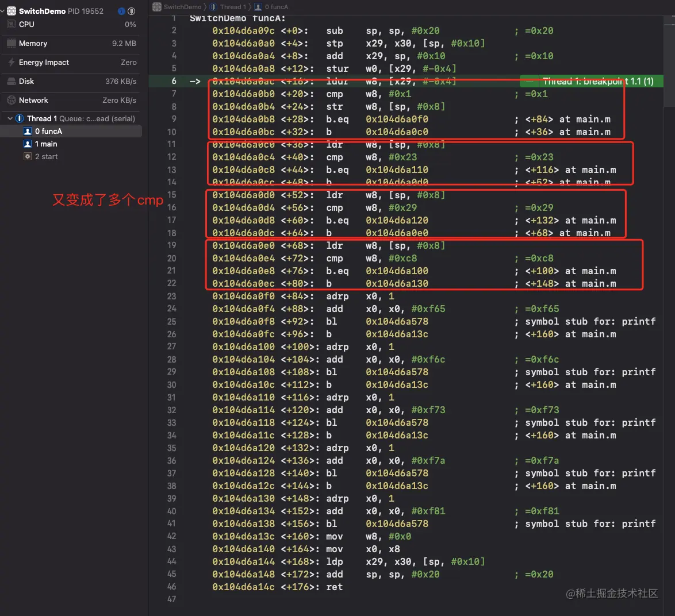
Task: Click the Thread 1 icon in the jump bar
Action: [x=213, y=7]
